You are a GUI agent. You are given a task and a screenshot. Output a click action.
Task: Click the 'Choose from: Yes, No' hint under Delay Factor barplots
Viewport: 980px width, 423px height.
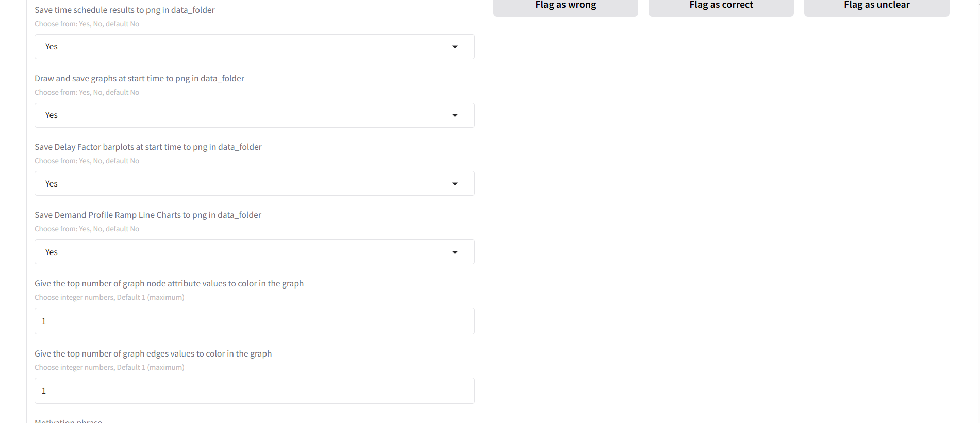(x=87, y=161)
